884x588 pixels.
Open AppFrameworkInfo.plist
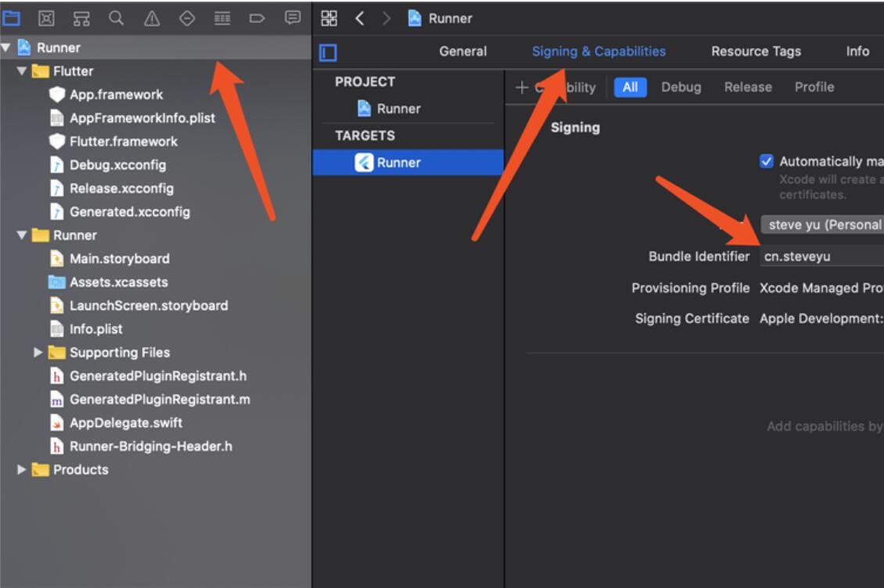click(142, 118)
